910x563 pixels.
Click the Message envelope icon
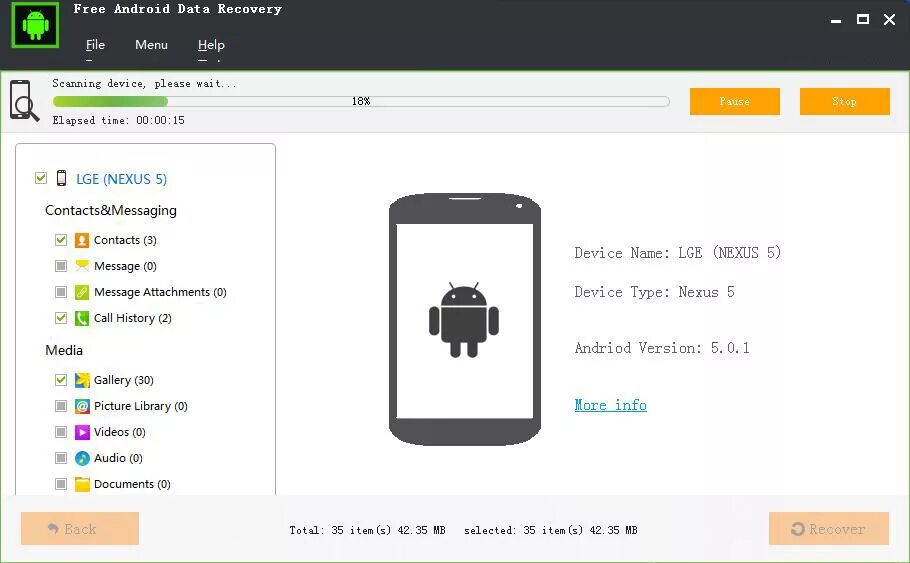tap(82, 266)
